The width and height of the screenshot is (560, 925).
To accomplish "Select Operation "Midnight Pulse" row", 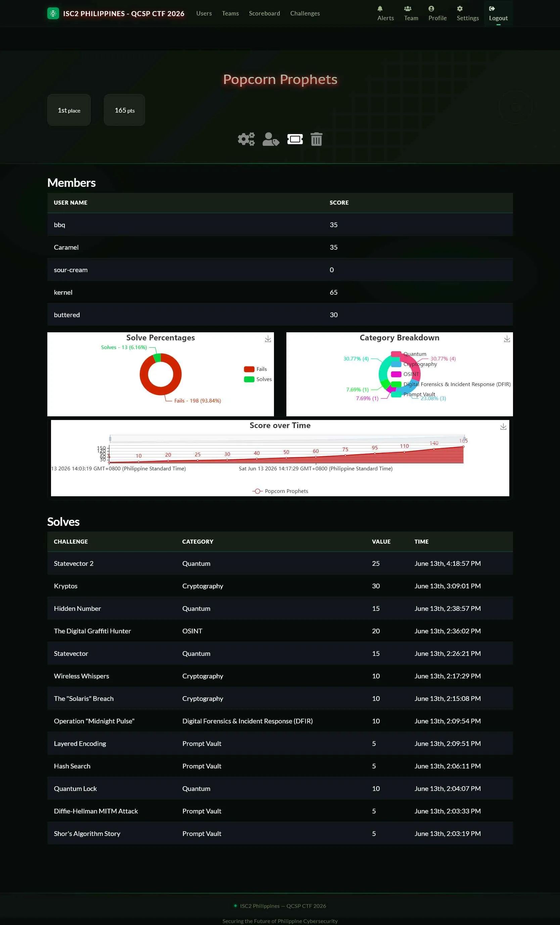I will tap(280, 721).
